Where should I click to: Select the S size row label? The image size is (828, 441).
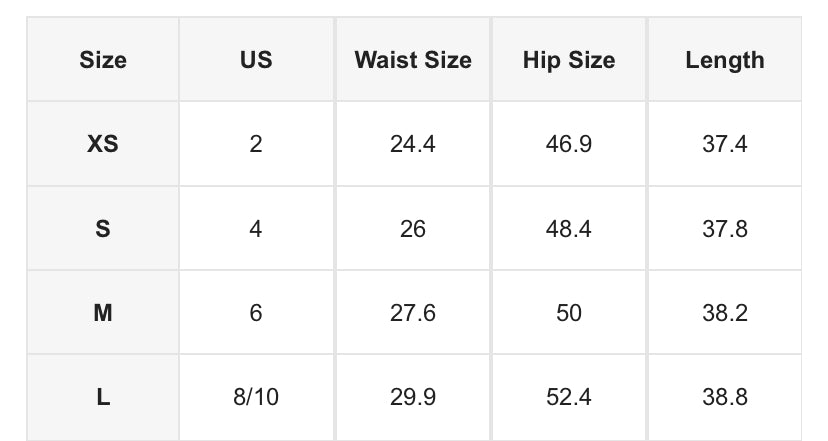coord(103,229)
